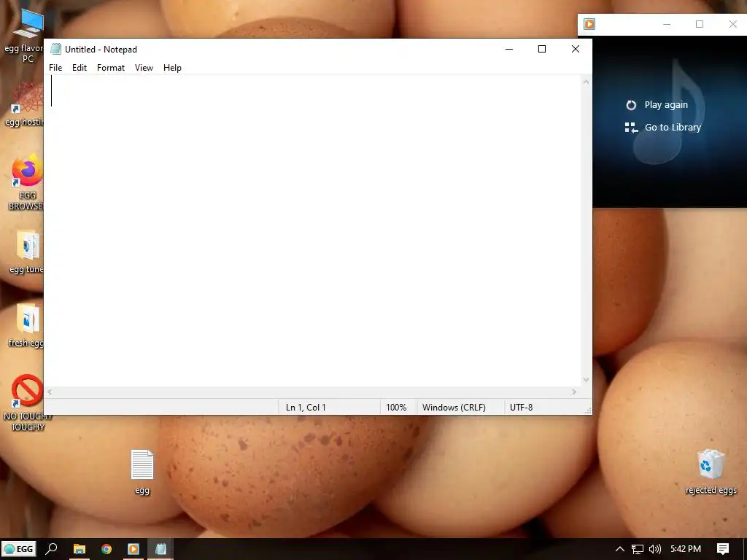
Task: Select the EGG BROWSER Firefox shortcut
Action: click(27, 182)
